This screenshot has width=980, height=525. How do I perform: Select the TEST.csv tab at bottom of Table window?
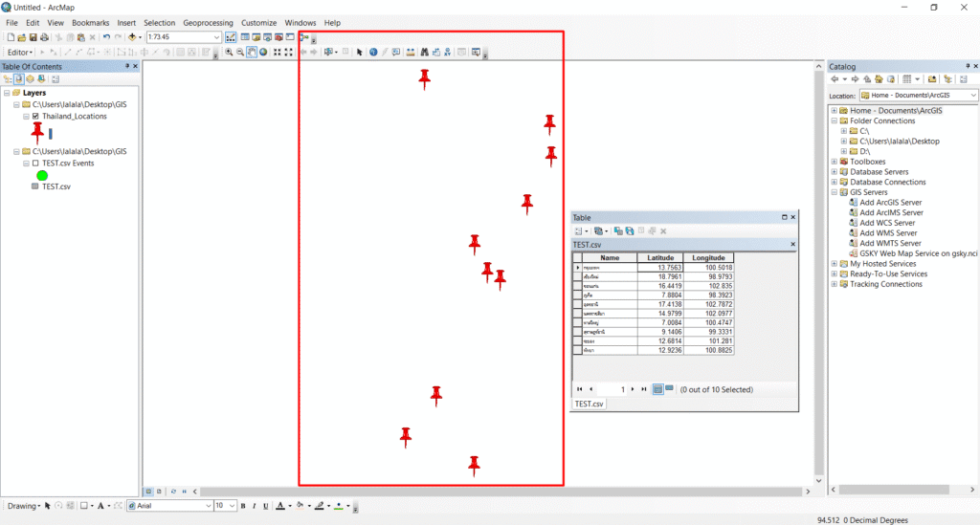[589, 404]
